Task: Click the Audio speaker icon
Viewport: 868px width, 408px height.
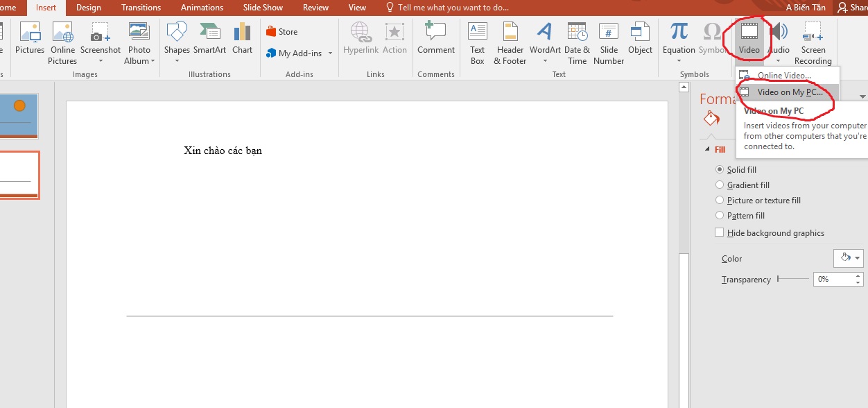Action: click(779, 31)
